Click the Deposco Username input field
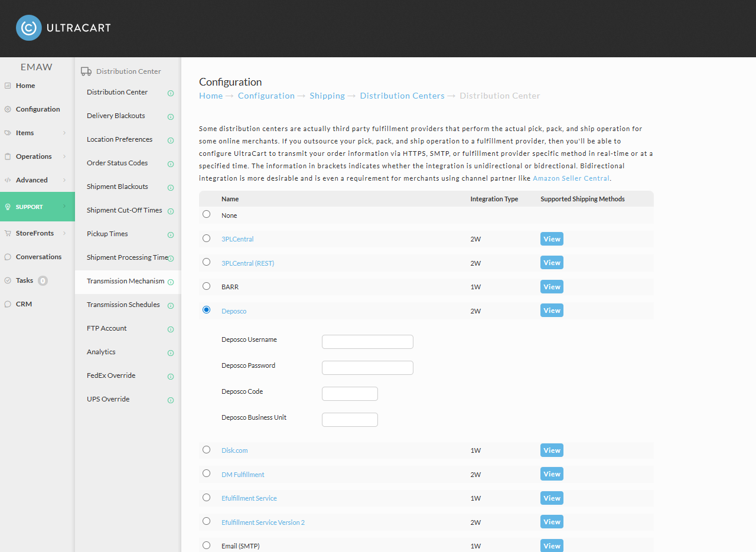 coord(367,342)
